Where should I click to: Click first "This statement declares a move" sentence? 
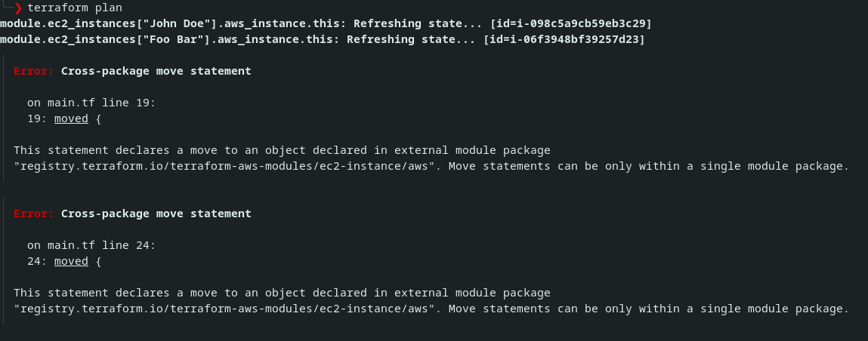pos(282,150)
